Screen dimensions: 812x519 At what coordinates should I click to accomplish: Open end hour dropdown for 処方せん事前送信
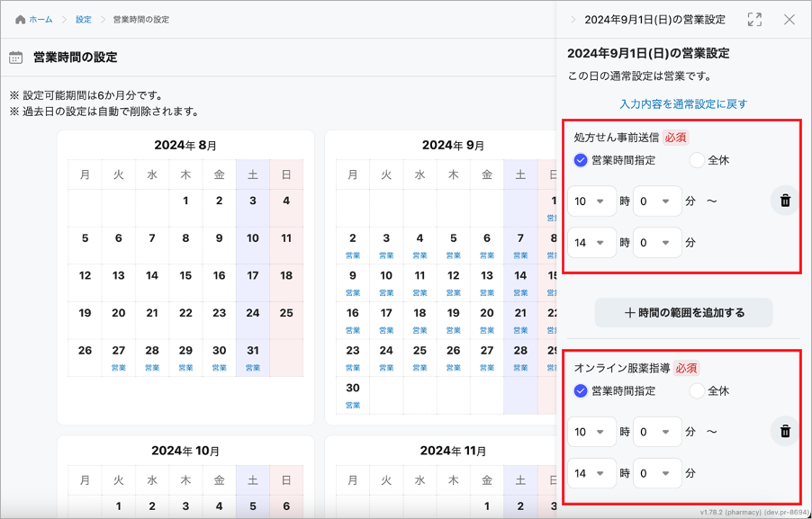591,242
